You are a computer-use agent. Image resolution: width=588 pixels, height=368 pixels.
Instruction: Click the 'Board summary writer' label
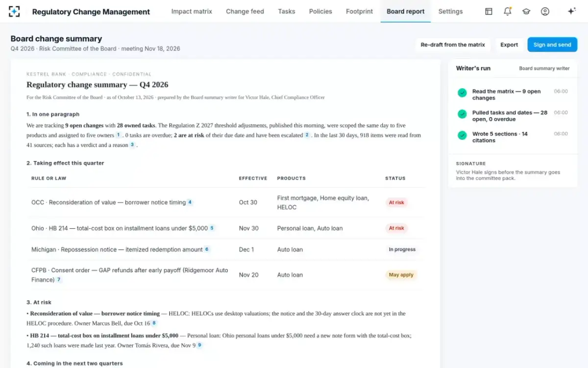[544, 69]
